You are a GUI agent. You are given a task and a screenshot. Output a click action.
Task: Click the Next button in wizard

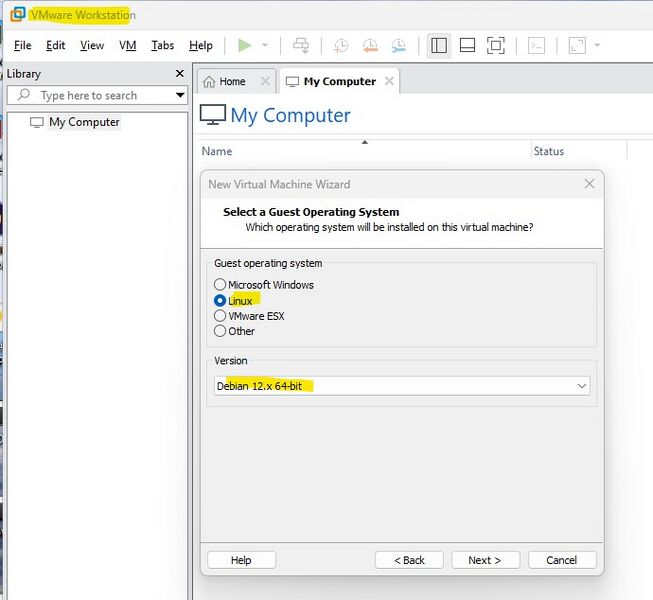point(485,560)
